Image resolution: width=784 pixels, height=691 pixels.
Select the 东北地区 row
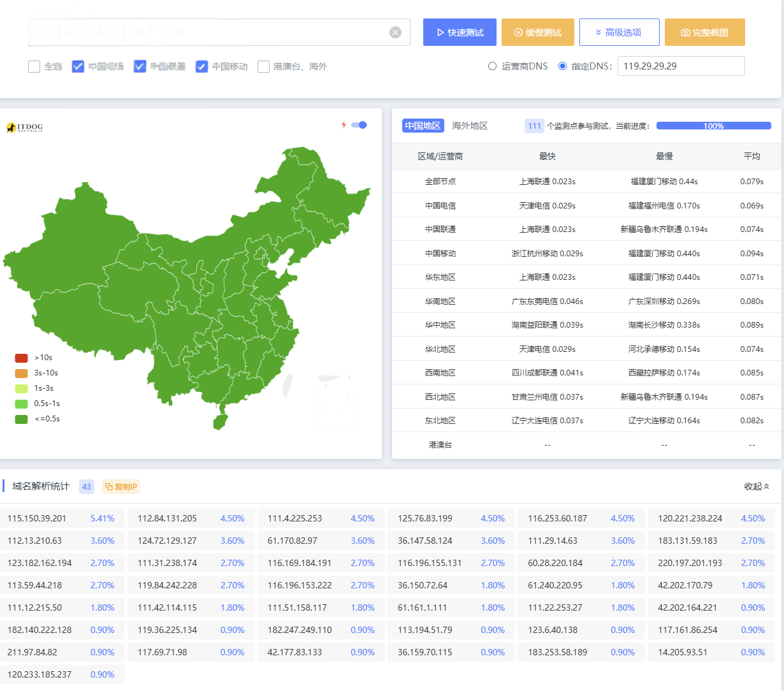click(586, 421)
